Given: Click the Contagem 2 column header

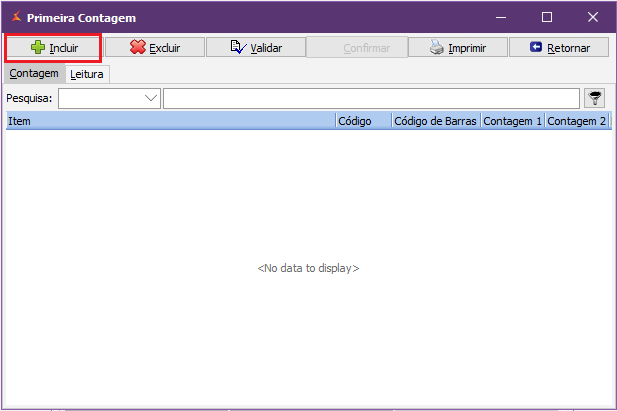Looking at the screenshot, I should coord(576,121).
